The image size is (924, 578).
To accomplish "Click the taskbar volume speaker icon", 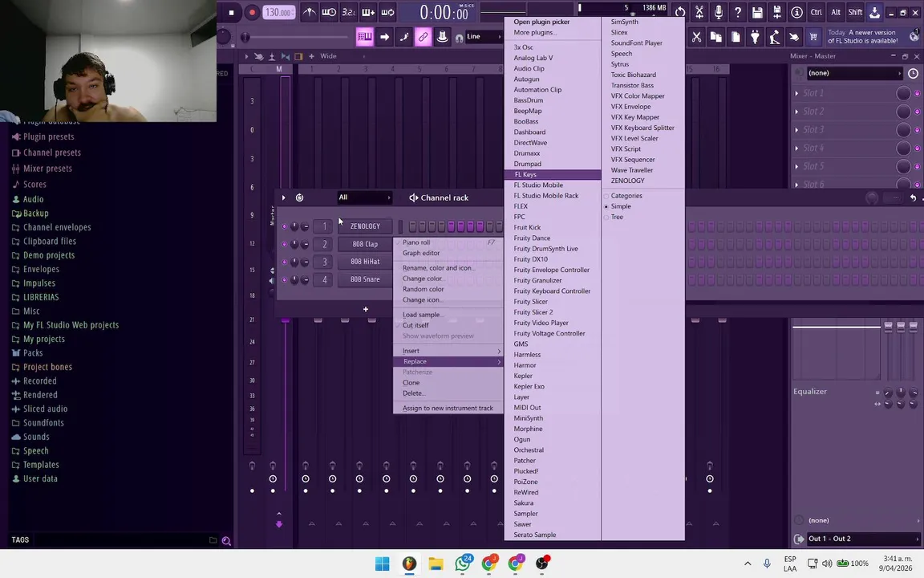I will (828, 564).
